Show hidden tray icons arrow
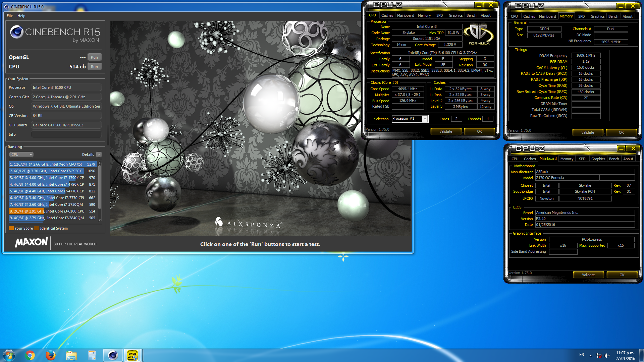 (591, 356)
